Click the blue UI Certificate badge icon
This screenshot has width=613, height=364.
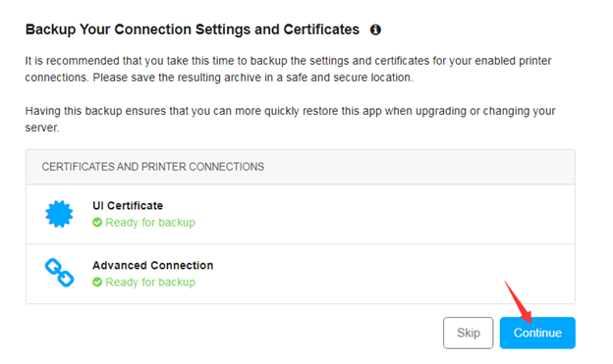click(59, 214)
